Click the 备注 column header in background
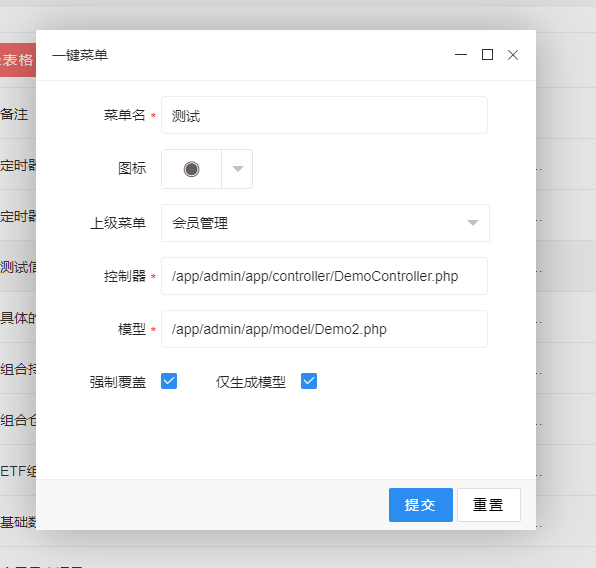The image size is (596, 568). point(14,114)
